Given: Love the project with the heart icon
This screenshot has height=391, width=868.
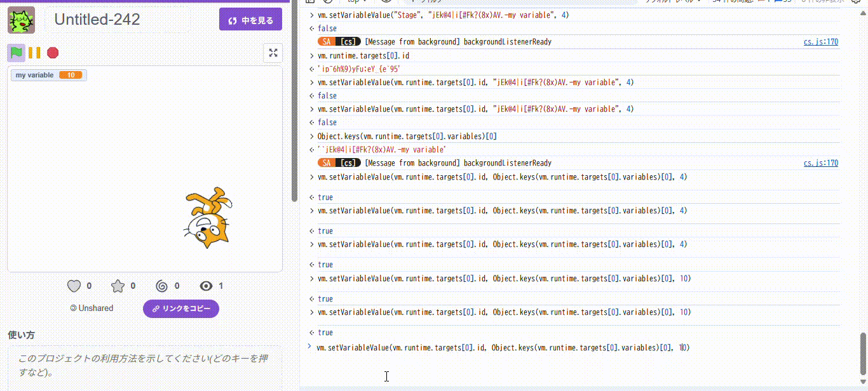Looking at the screenshot, I should (74, 286).
